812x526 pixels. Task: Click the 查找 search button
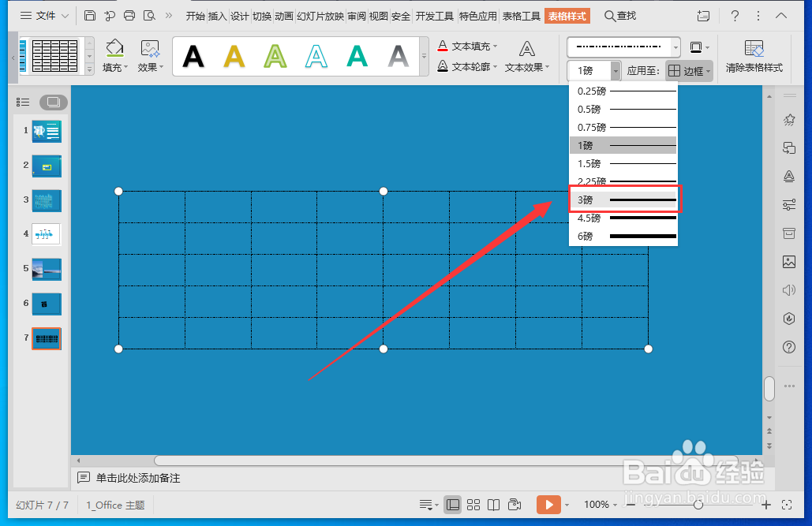click(620, 16)
